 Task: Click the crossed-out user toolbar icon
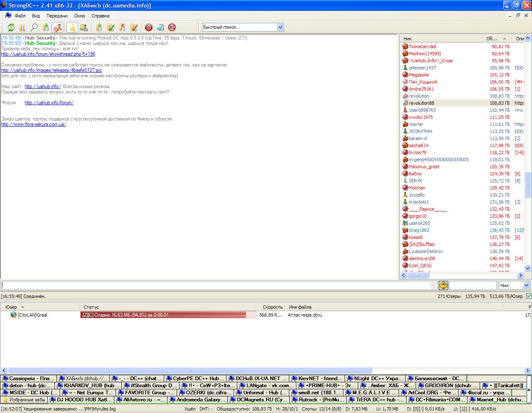[x=57, y=27]
